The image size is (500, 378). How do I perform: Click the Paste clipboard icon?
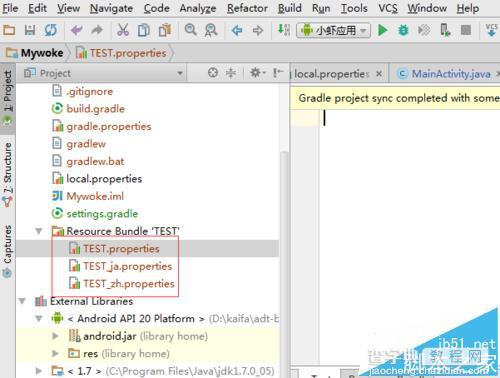(x=165, y=30)
